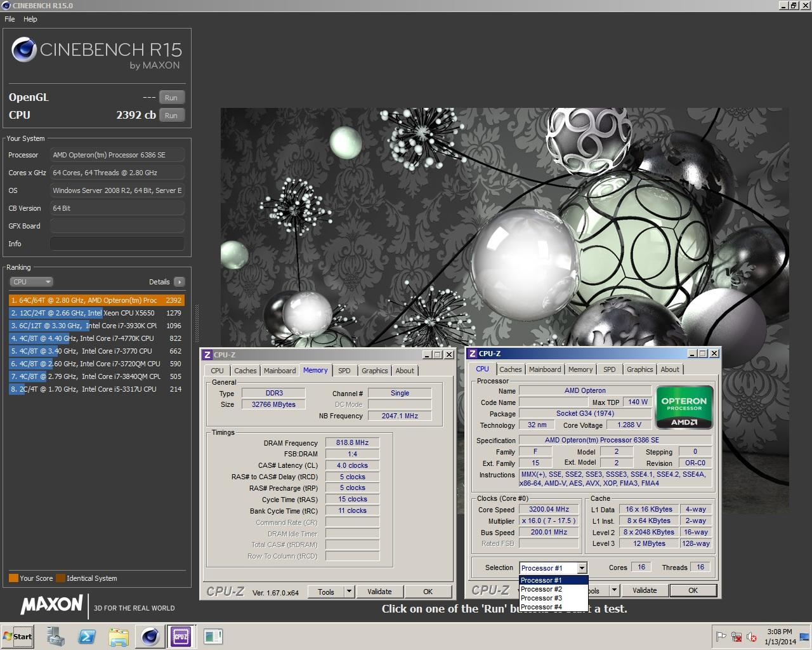Screen dimensions: 812x650
Task: Open Server Manager from the taskbar
Action: click(56, 636)
